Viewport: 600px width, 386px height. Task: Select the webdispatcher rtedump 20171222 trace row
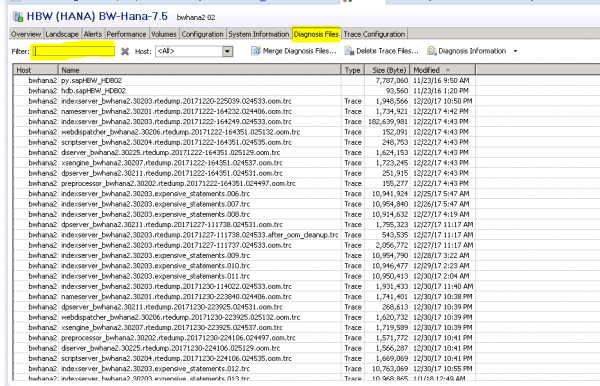tap(244, 132)
